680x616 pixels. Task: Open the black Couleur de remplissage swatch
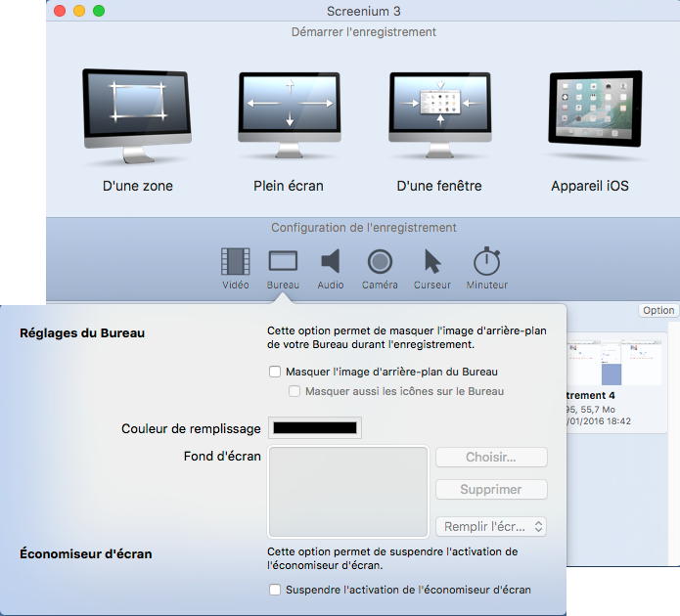click(315, 428)
